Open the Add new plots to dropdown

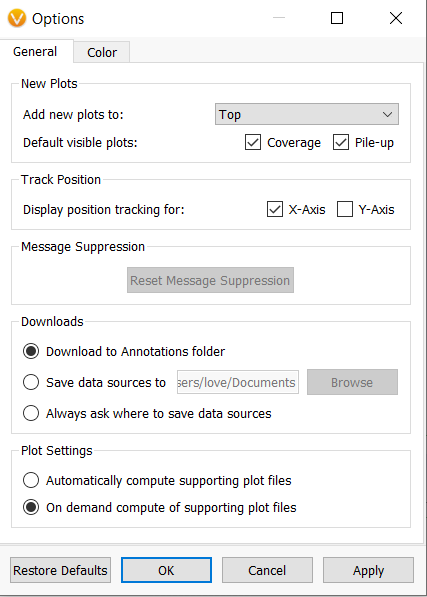[307, 114]
